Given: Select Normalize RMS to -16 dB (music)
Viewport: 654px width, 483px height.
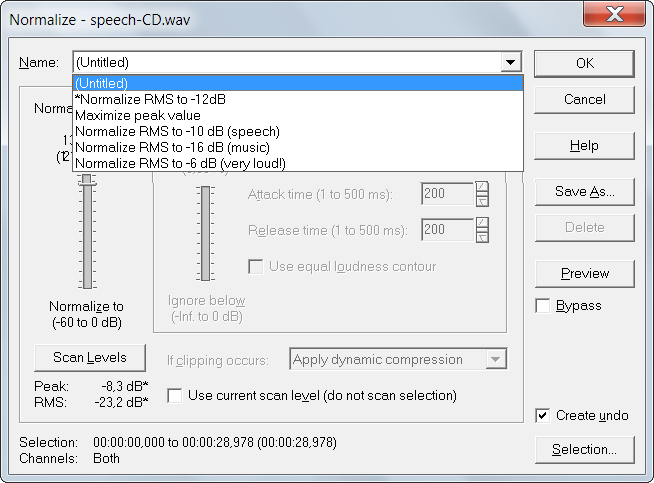Looking at the screenshot, I should click(297, 147).
